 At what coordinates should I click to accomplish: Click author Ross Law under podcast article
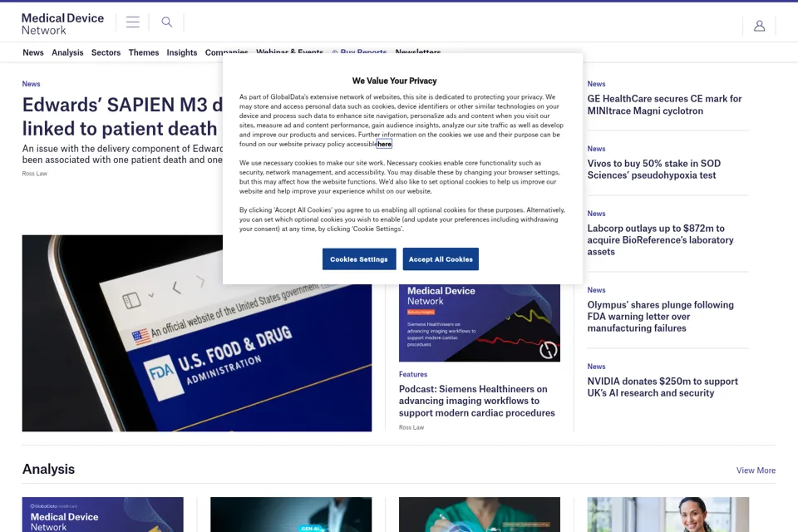click(411, 427)
